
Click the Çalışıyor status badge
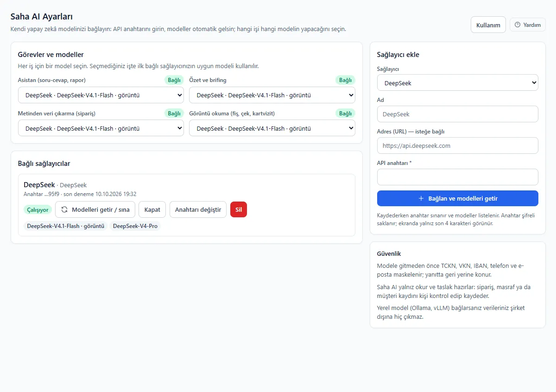38,210
